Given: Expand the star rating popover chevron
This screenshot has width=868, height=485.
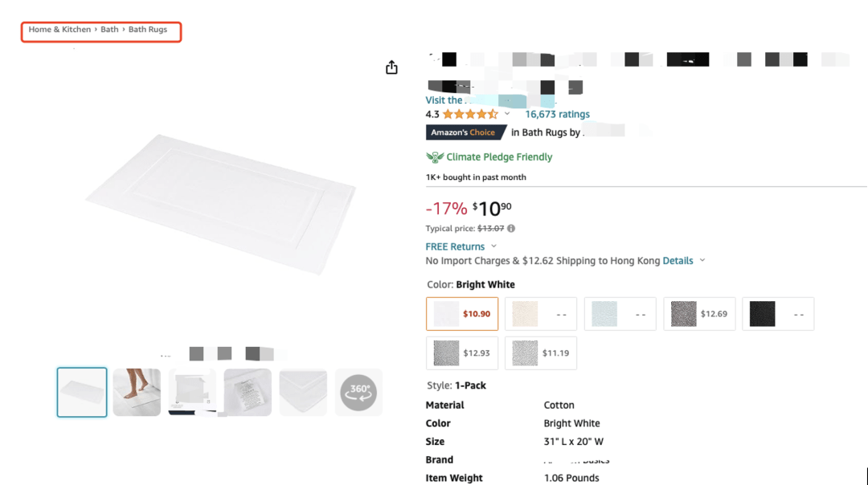Looking at the screenshot, I should tap(507, 114).
